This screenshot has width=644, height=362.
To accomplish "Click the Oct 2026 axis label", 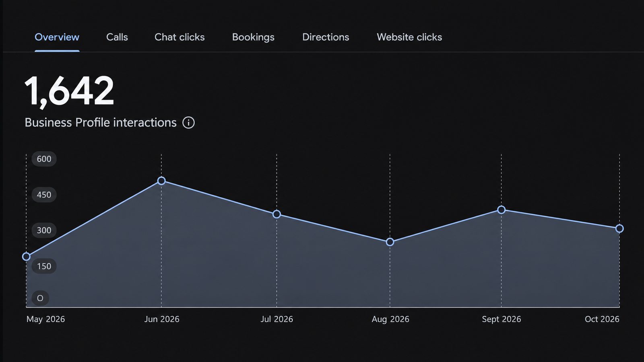I will 602,319.
